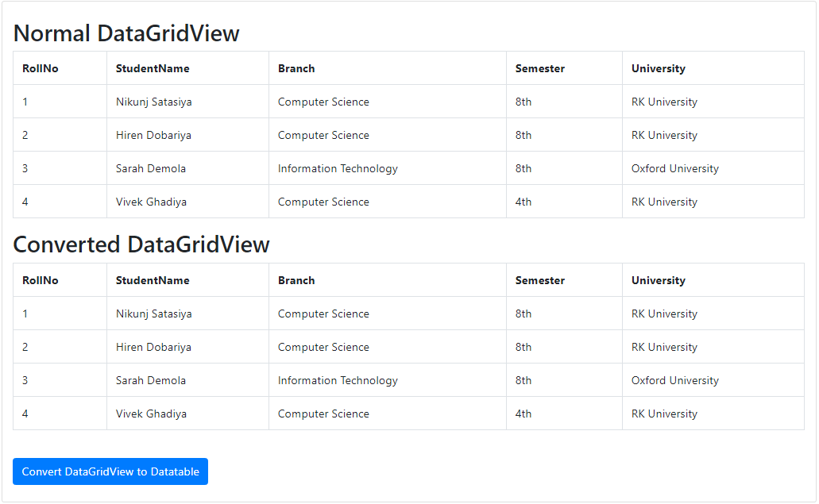The height and width of the screenshot is (504, 819).
Task: Select the Branch column header in Converted table
Action: click(x=296, y=280)
